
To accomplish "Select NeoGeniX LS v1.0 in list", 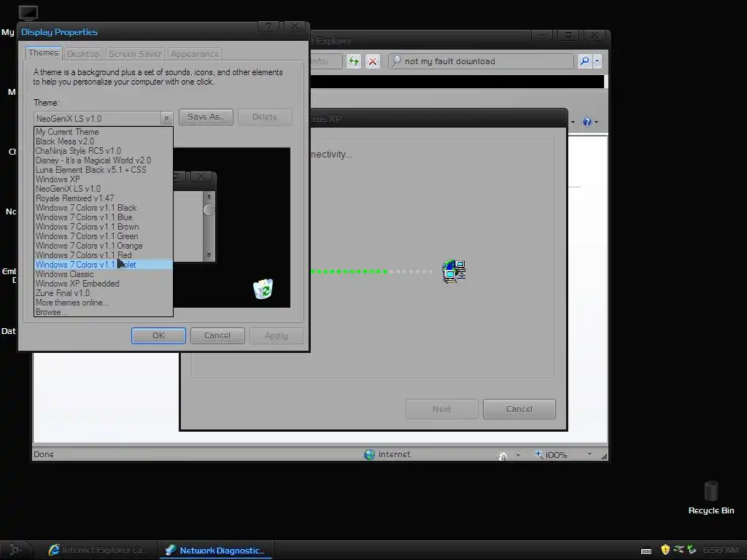I will pos(104,189).
